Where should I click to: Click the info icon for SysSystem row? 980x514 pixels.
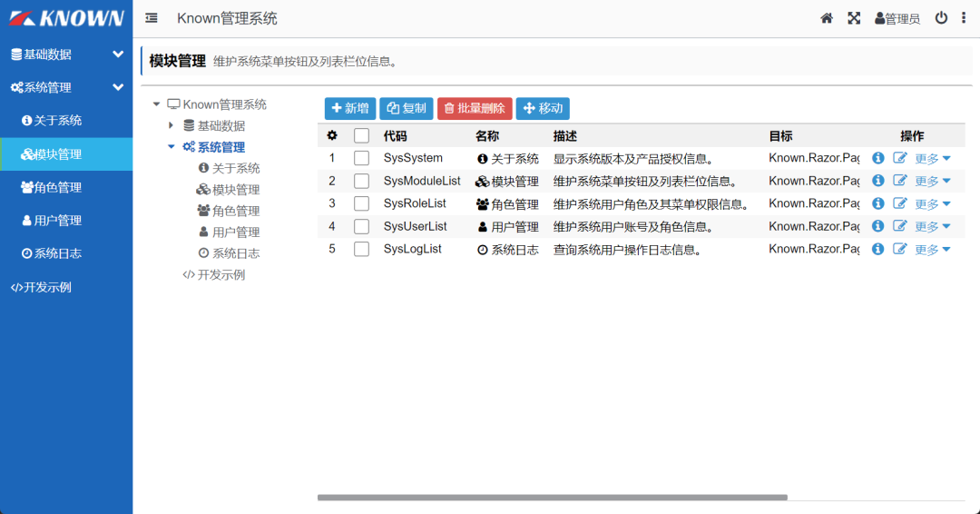(878, 158)
